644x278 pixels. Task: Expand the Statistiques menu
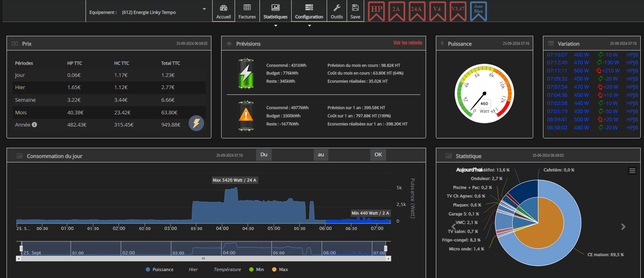(x=275, y=11)
